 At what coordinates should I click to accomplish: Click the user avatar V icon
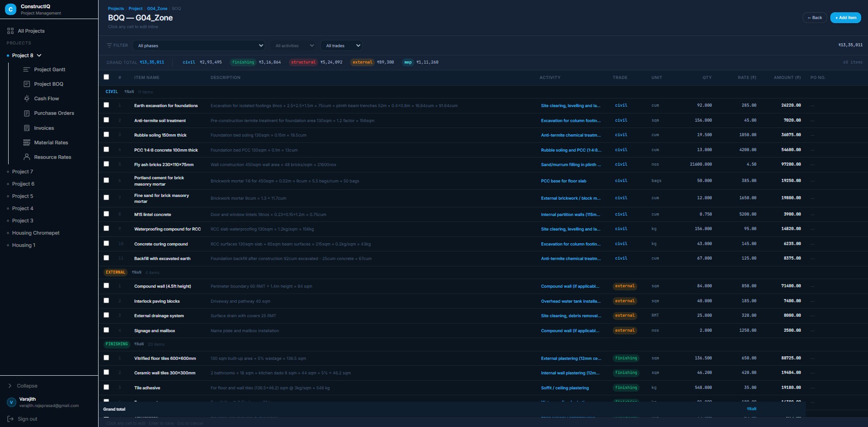(11, 402)
